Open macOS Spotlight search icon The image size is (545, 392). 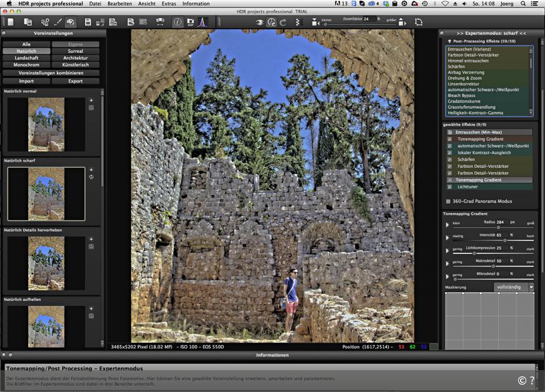[x=523, y=4]
